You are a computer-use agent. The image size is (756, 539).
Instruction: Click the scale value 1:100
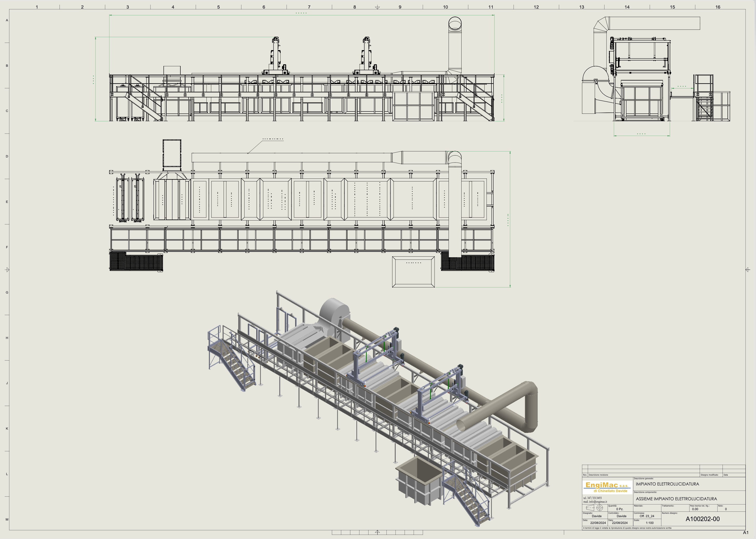pos(650,523)
